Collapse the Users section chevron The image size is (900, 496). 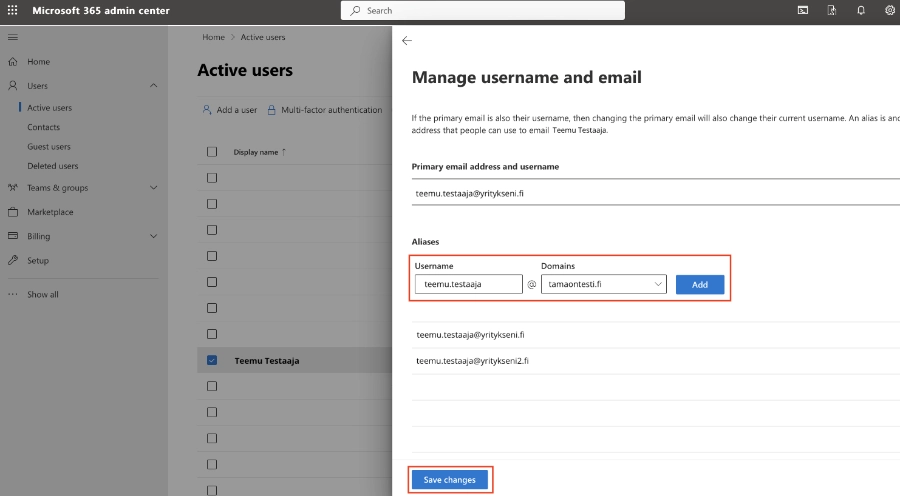[x=153, y=86]
